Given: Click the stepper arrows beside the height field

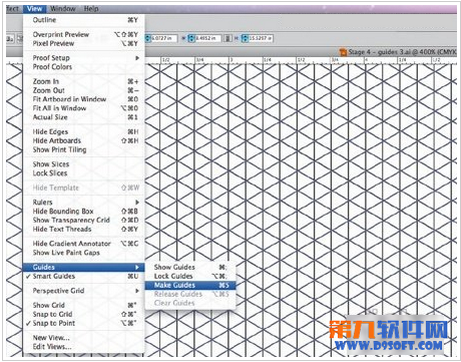Looking at the screenshot, I should coord(245,39).
